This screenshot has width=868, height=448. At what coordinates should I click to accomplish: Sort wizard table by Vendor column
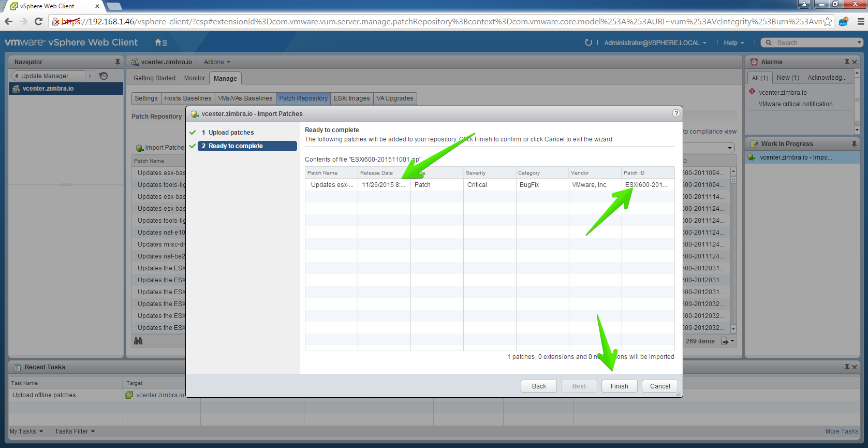[x=595, y=173]
